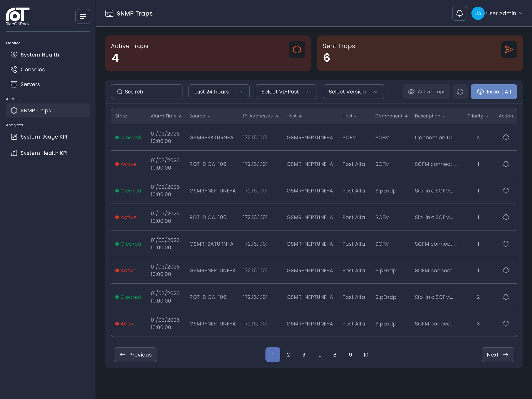Sort by Component column header
This screenshot has width=532, height=399.
[x=391, y=116]
